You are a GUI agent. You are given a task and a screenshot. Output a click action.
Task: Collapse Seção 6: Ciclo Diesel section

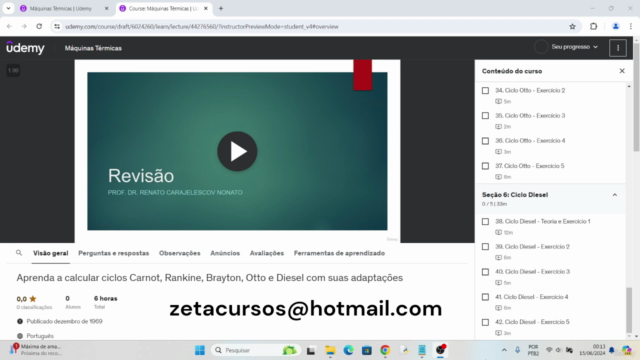click(614, 195)
